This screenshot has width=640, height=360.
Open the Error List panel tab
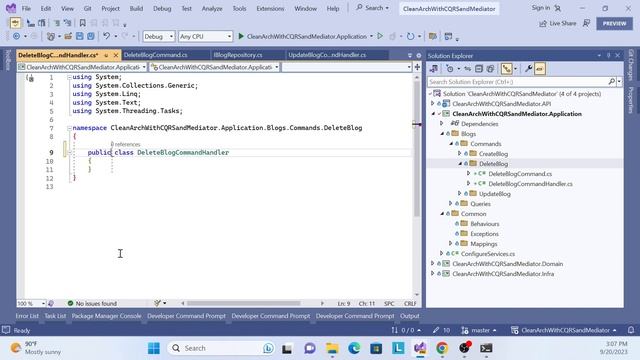click(27, 316)
